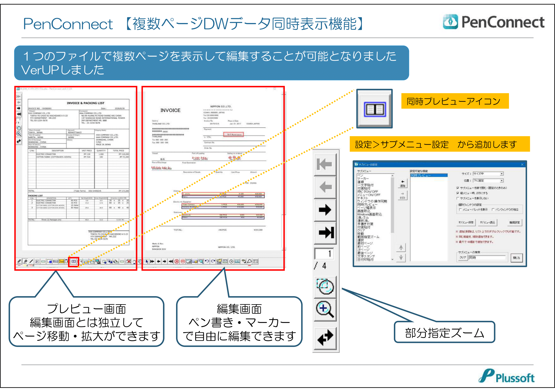The image size is (555, 392).
Task: Select 最初ページ in the サブメニュー list
Action: (x=365, y=244)
